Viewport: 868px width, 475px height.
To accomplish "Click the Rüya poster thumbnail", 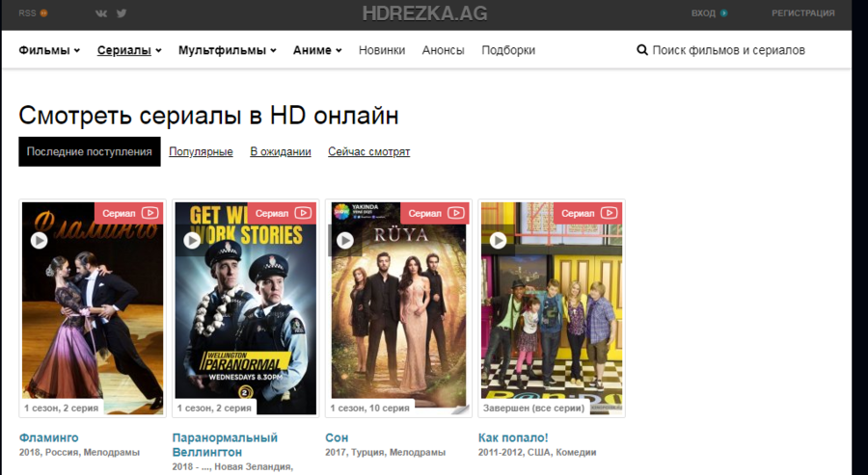I will pos(398,308).
